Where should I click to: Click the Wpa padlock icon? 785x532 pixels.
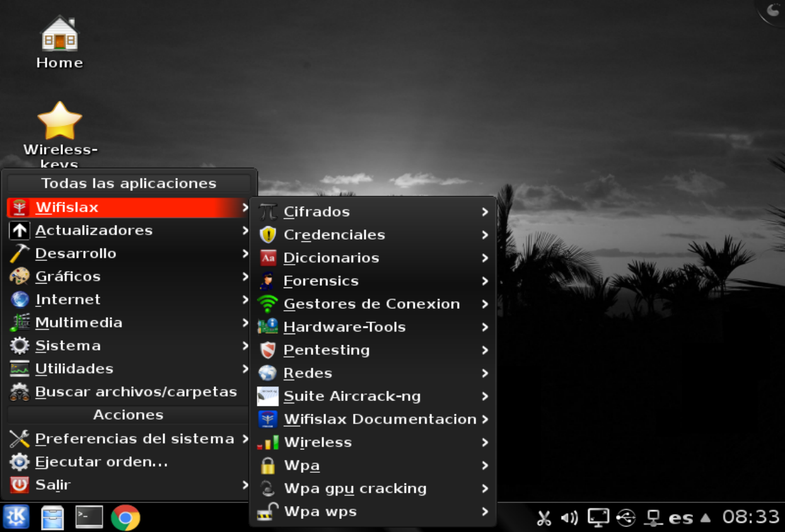point(268,465)
